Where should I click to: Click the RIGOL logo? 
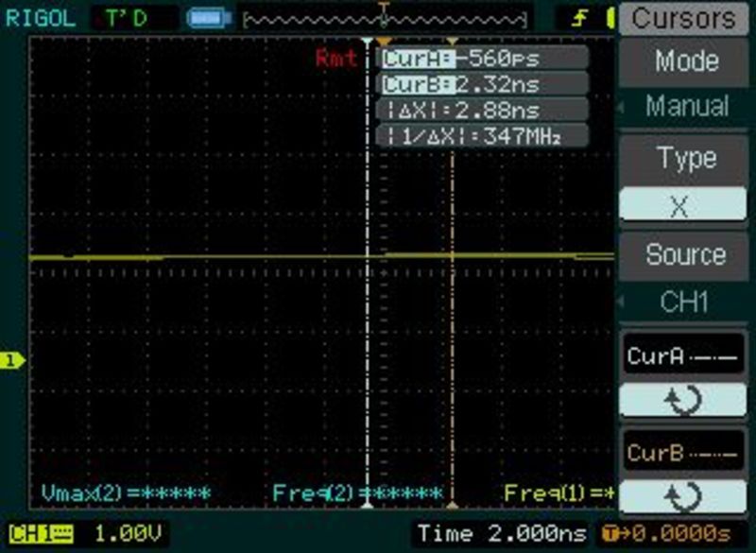coord(38,16)
